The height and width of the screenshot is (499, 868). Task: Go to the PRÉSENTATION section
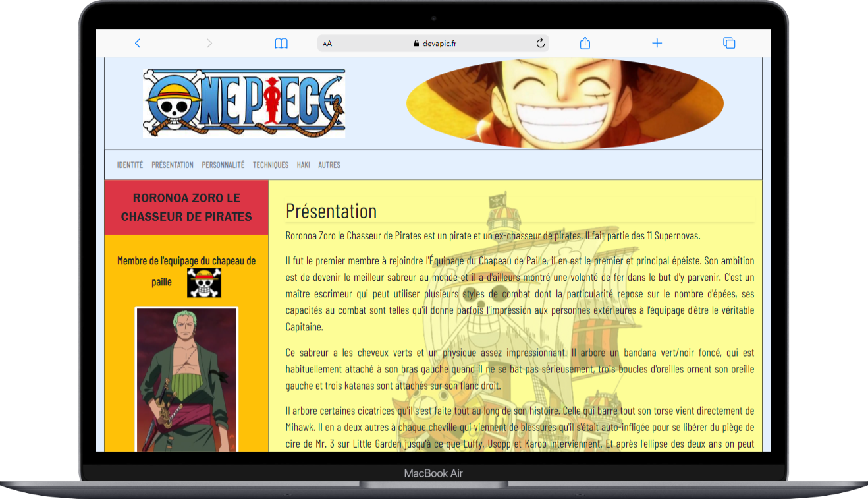tap(173, 165)
